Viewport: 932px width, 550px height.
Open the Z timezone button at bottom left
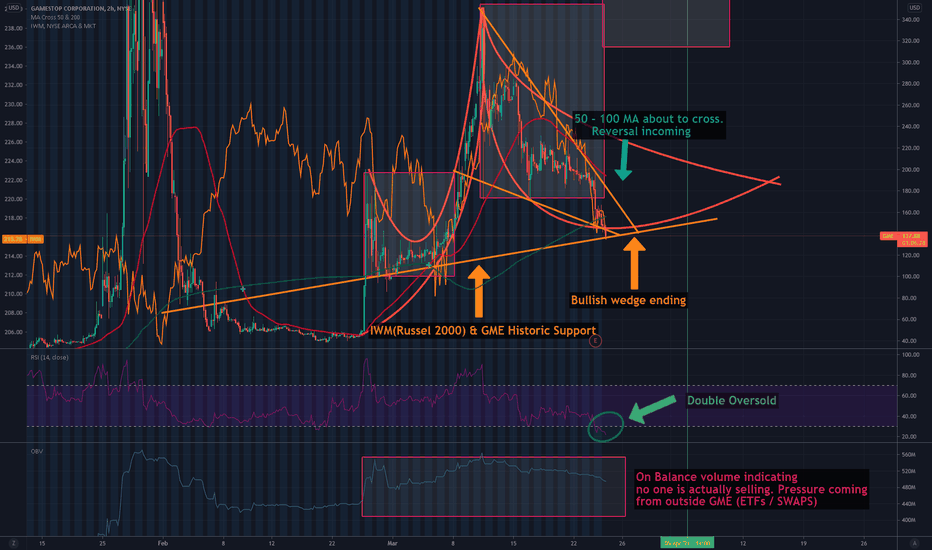(x=13, y=543)
